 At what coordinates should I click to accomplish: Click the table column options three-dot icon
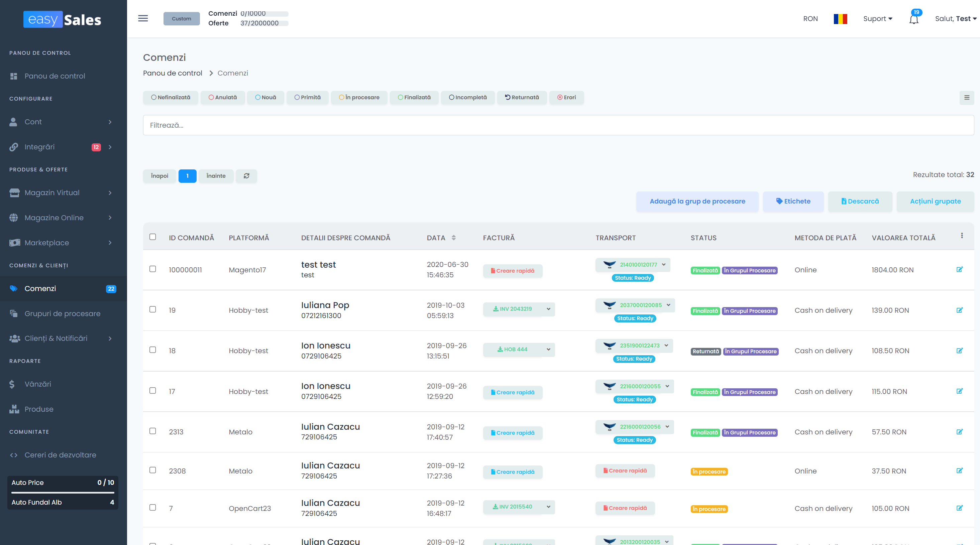coord(962,236)
